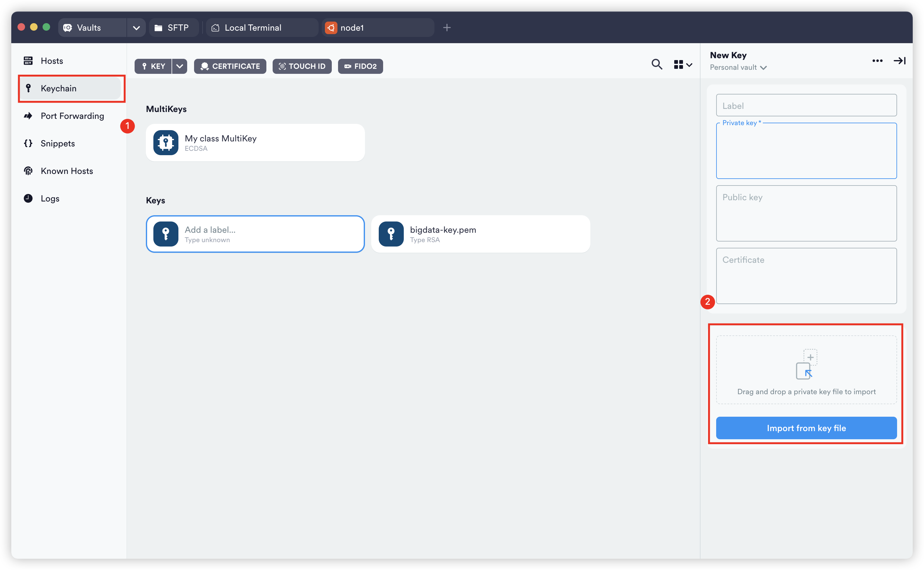Open the three-dots menu in New Key panel
This screenshot has height=570, width=924.
[x=877, y=61]
